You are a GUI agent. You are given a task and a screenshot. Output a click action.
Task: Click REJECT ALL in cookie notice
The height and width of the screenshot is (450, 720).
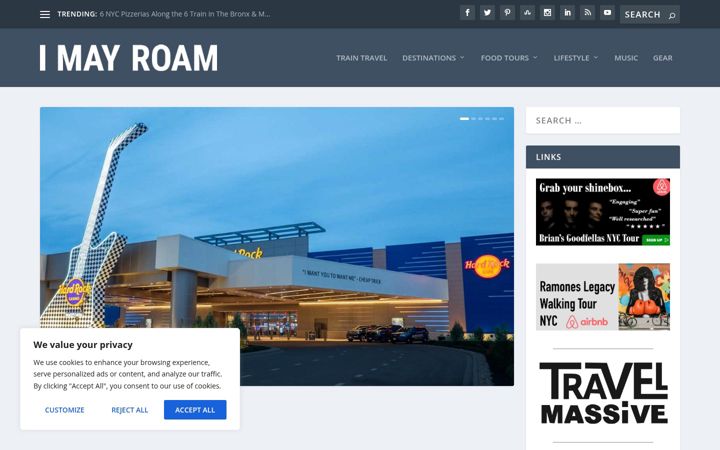coord(129,410)
